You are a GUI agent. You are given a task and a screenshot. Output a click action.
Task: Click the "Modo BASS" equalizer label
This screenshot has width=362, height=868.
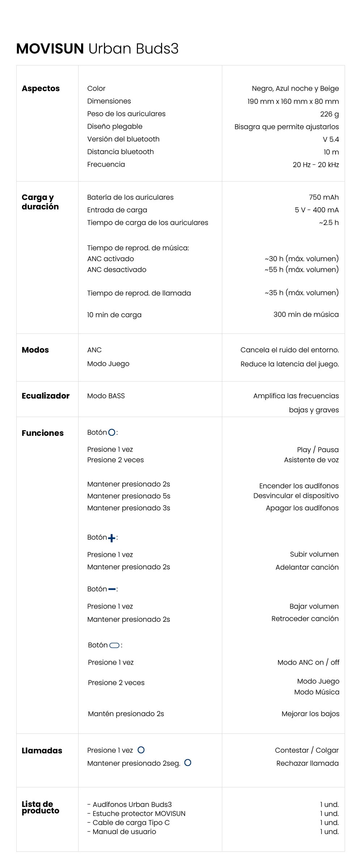(106, 396)
